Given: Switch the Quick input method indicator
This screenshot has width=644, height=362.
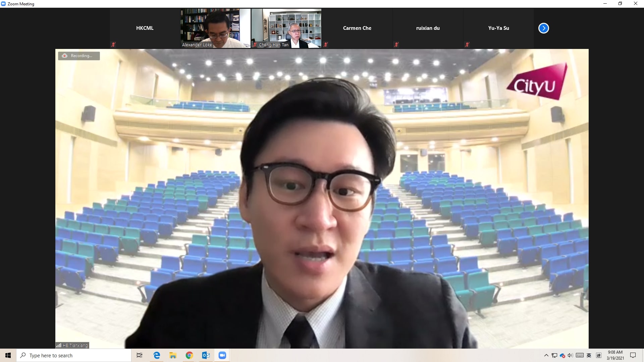Looking at the screenshot, I should point(598,355).
